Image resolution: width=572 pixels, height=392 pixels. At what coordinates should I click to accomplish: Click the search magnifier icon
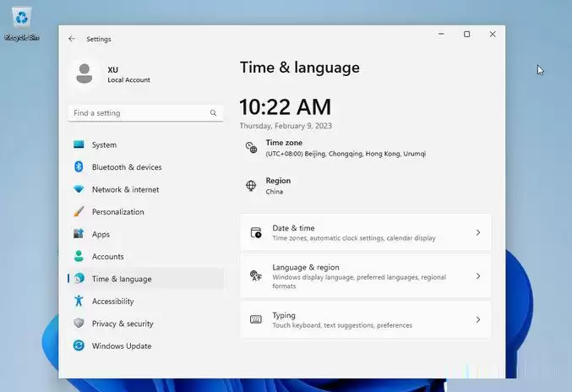click(213, 113)
